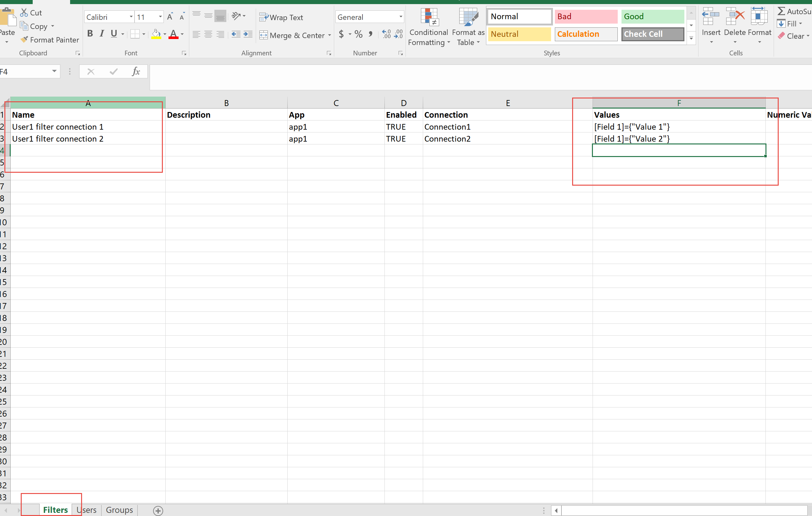Switch to the Users sheet tab
This screenshot has height=516, width=812.
tap(86, 510)
